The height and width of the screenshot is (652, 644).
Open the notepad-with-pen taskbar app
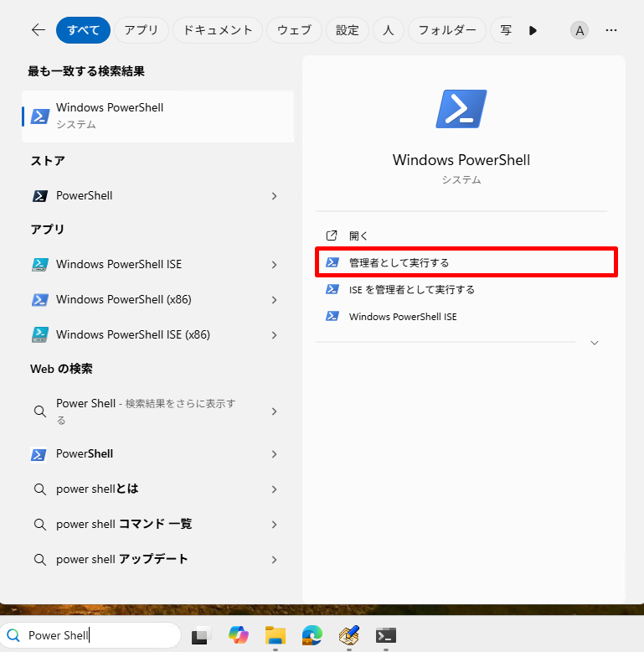(x=349, y=635)
